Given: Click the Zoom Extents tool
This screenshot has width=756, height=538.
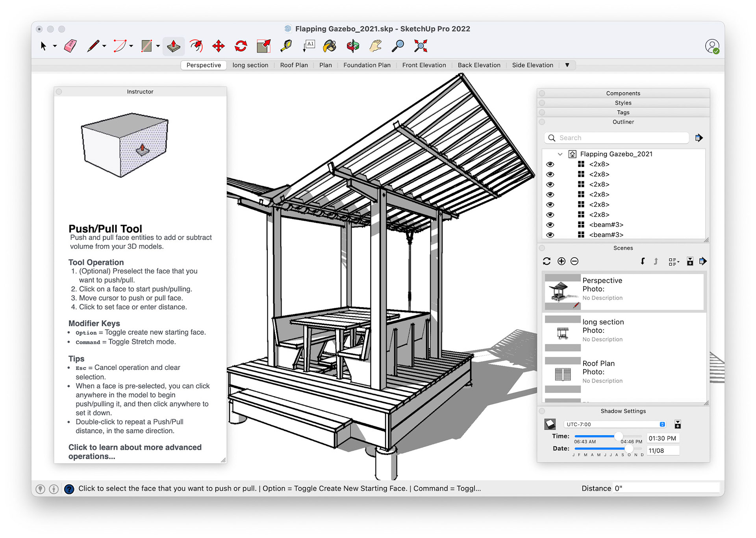Looking at the screenshot, I should [421, 46].
